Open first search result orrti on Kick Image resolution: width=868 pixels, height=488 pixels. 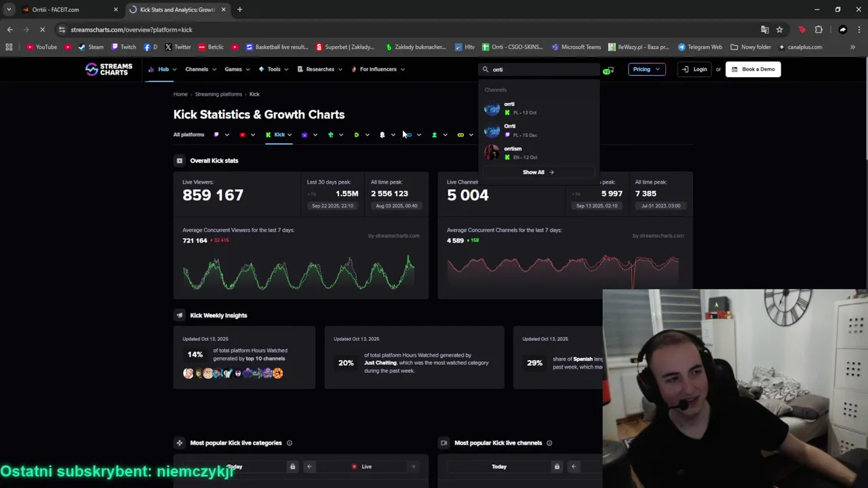[x=539, y=108]
